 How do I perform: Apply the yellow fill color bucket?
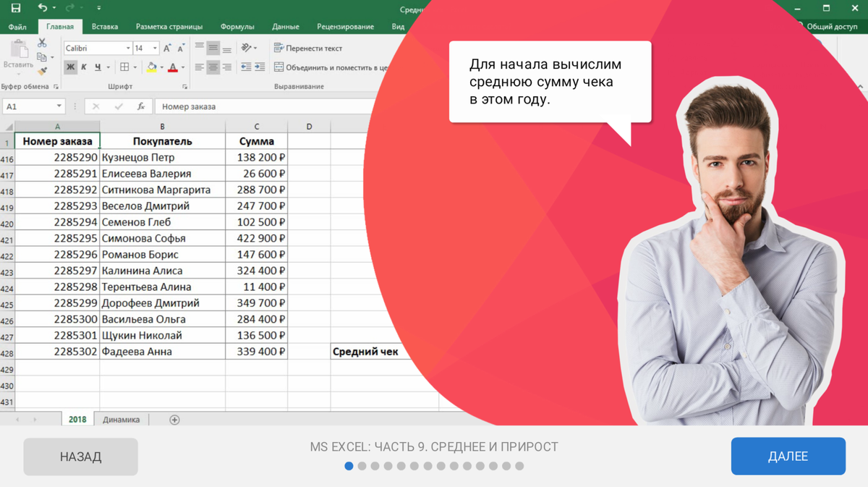pyautogui.click(x=151, y=67)
